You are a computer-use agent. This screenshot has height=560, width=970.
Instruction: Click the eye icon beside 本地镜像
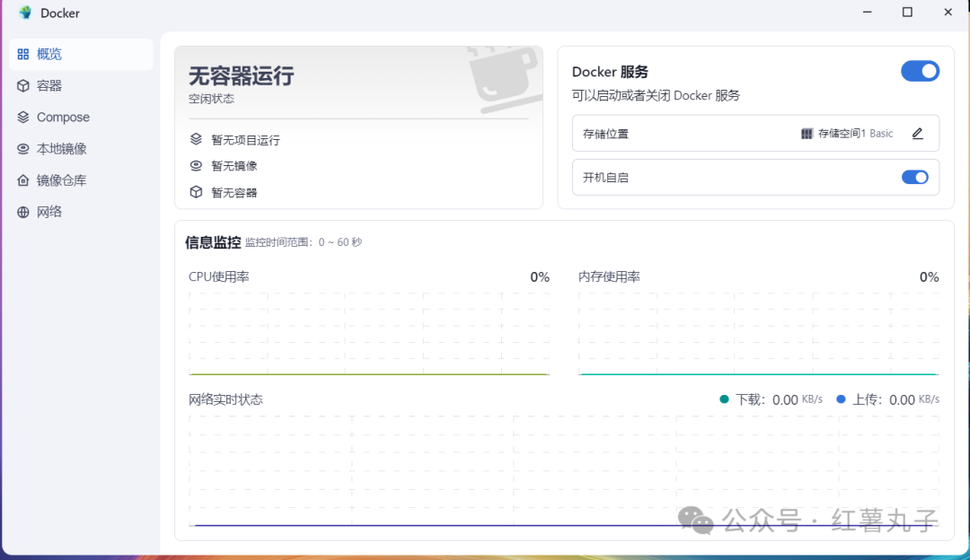click(x=22, y=149)
